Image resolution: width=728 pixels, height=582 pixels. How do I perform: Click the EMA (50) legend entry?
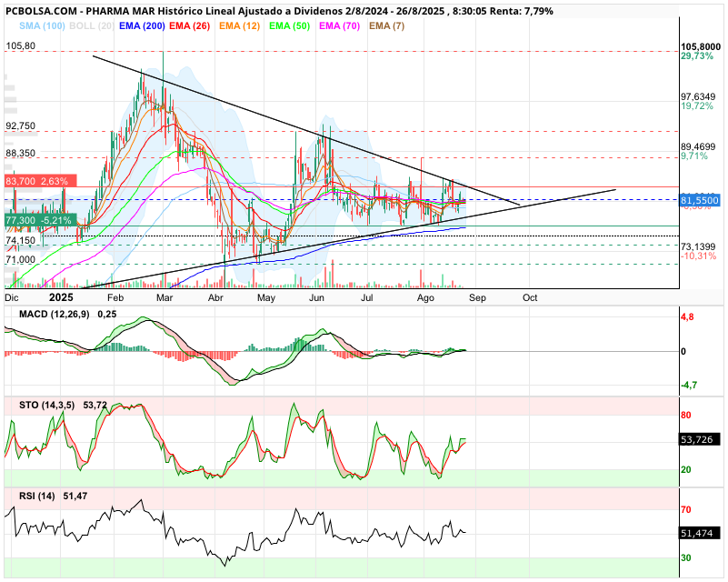(x=289, y=26)
